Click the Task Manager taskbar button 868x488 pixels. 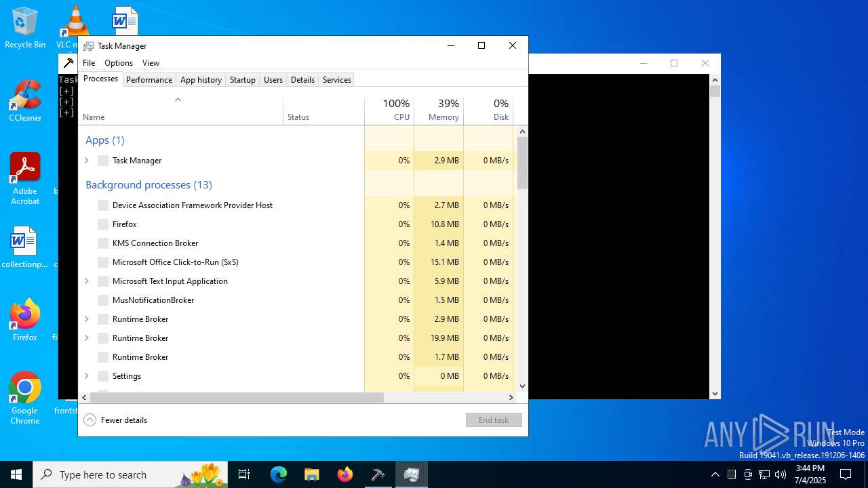[411, 474]
